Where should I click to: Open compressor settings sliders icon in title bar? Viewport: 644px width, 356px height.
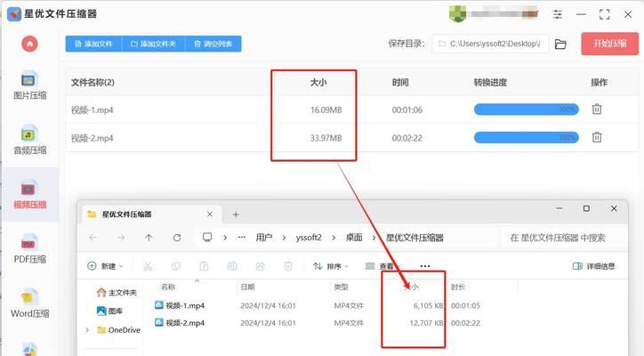coord(558,14)
